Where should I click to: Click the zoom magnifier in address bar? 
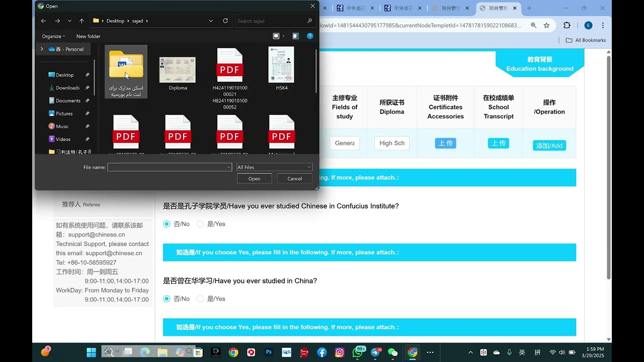click(533, 25)
